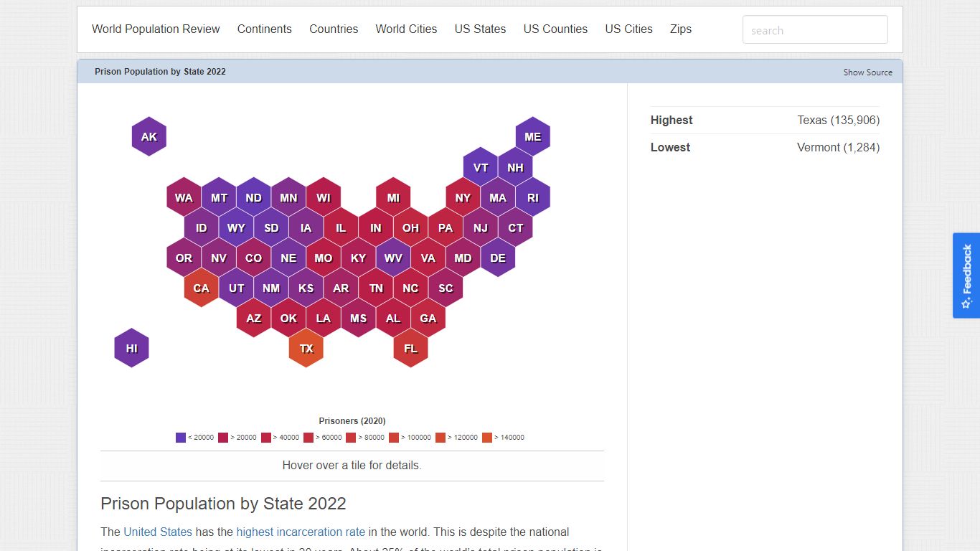Select the New York (NY) hex tile
Screen dimensions: 980x551
click(463, 197)
